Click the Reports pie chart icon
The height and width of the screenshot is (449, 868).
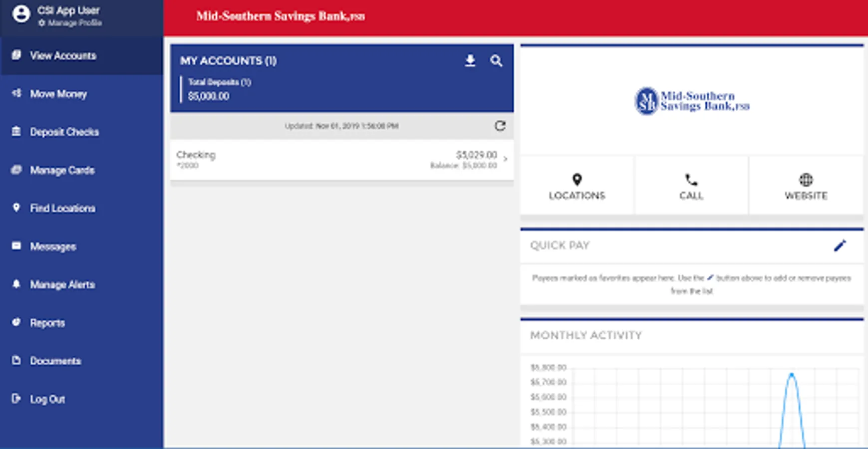coord(16,322)
